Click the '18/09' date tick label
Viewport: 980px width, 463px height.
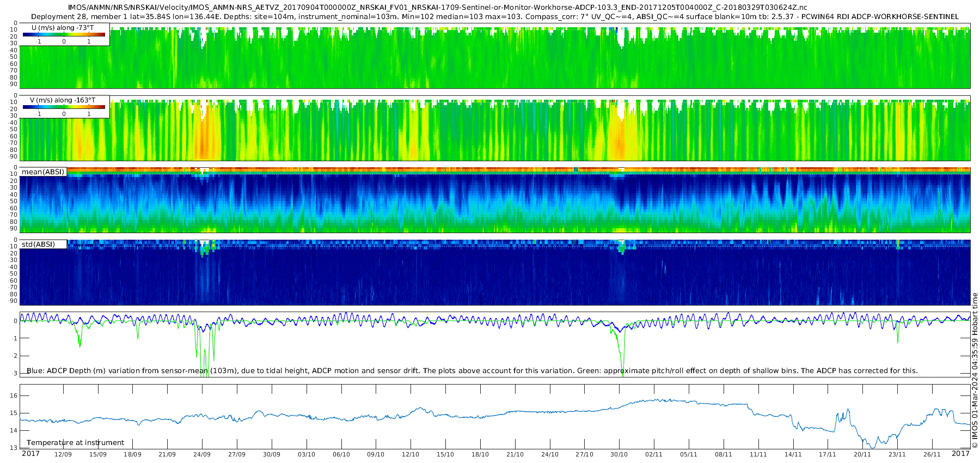132,454
